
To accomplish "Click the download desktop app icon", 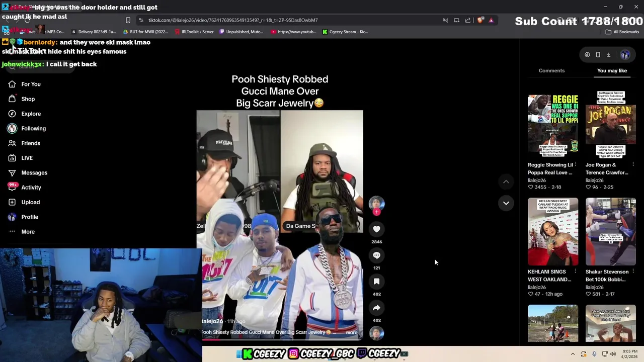I will click(608, 55).
